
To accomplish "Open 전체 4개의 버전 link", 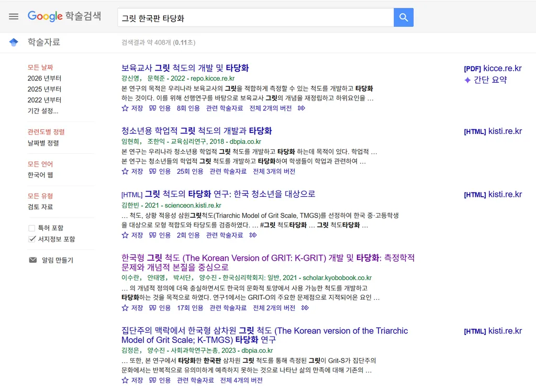I will pos(241,380).
